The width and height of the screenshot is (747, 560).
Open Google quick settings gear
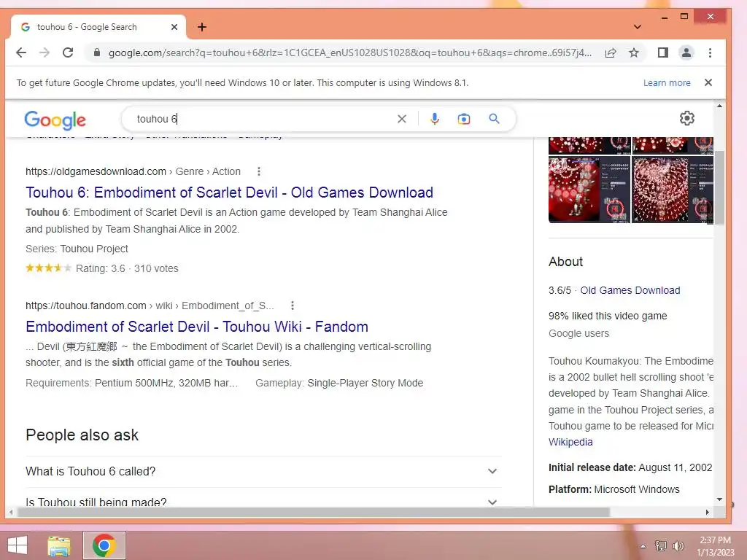coord(686,118)
